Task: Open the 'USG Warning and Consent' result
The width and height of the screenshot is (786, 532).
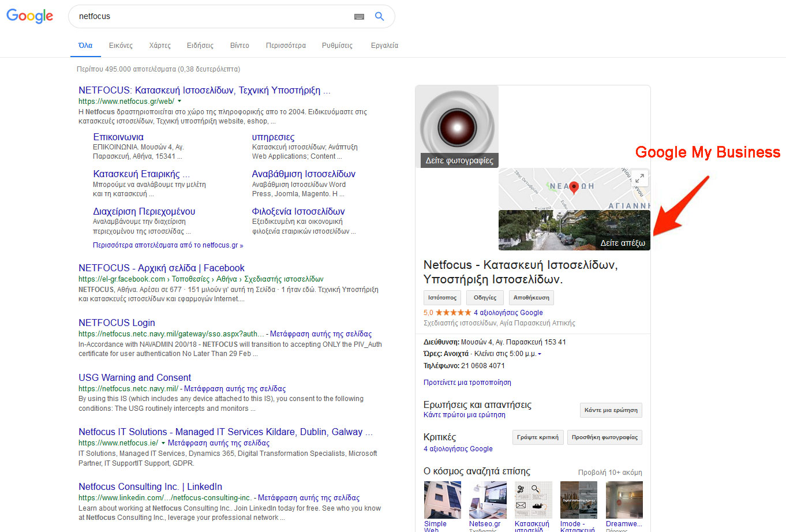Action: point(135,378)
